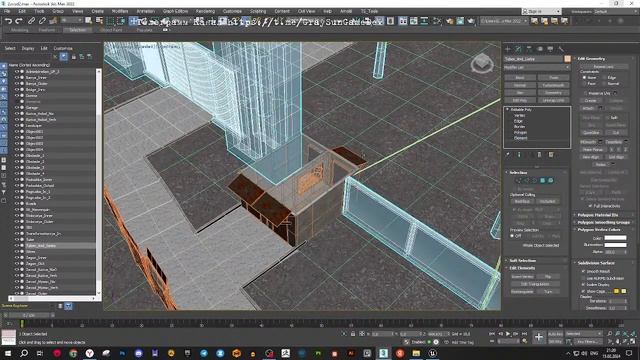Image resolution: width=640 pixels, height=360 pixels.
Task: Remove modifier using the trash icon
Action: (x=540, y=155)
